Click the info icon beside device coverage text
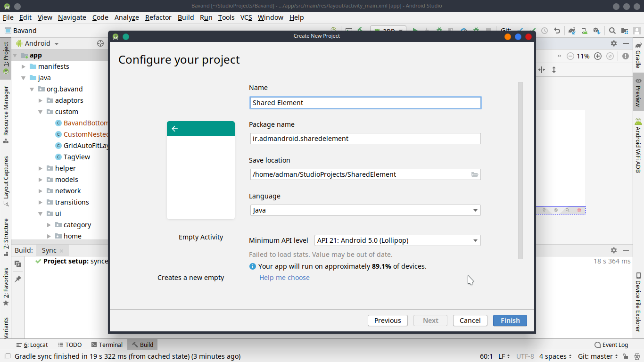 tap(253, 266)
